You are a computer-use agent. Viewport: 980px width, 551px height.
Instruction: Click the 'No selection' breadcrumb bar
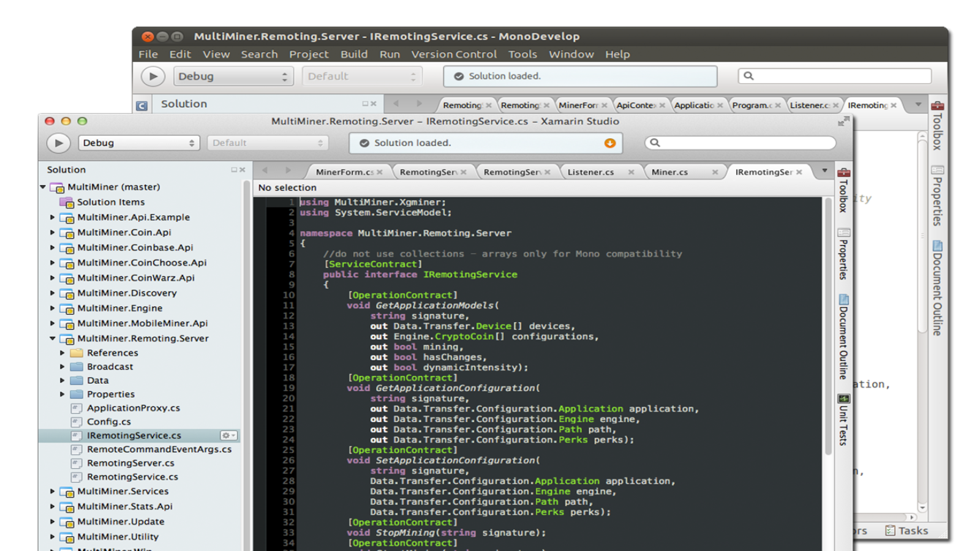point(287,187)
